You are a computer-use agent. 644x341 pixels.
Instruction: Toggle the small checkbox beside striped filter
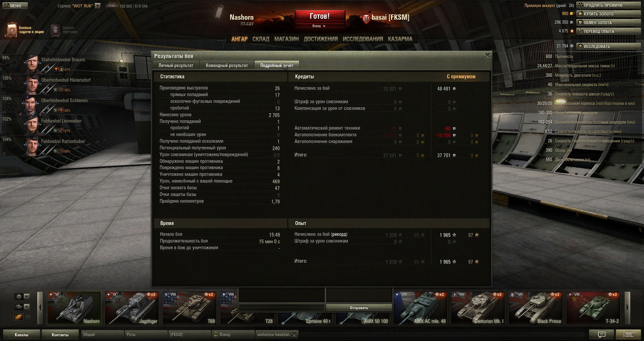click(x=28, y=317)
